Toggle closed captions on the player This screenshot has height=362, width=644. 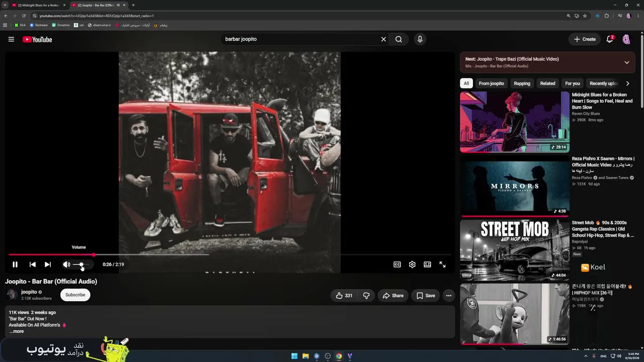[397, 264]
